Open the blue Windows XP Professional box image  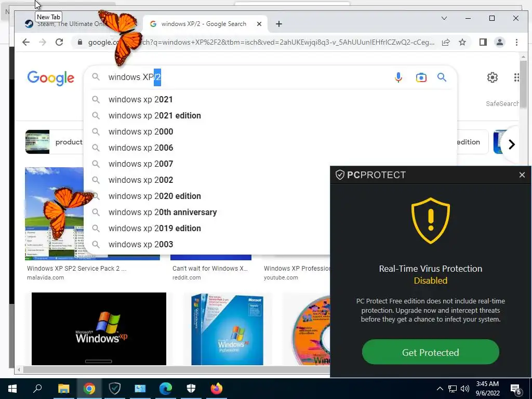click(x=228, y=329)
